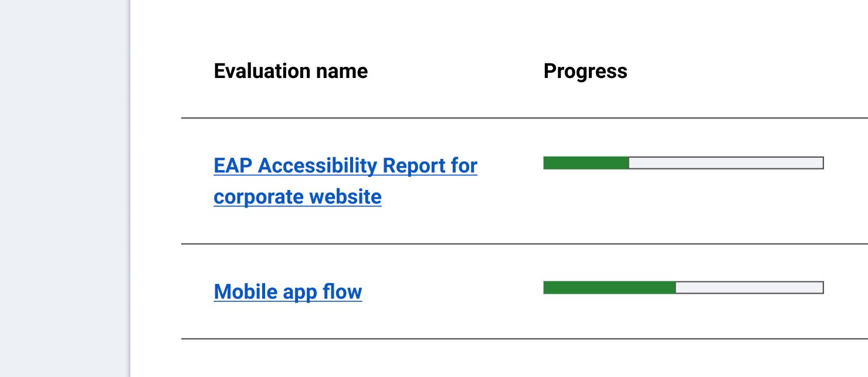Click the green filled part of EAP progress bar
Image resolution: width=868 pixels, height=377 pixels.
(x=586, y=163)
